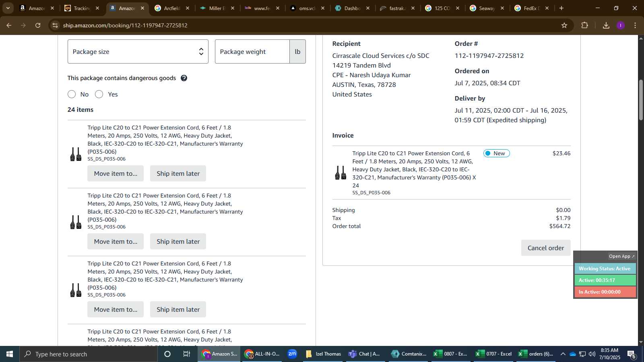Viewport: 644px width, 362px height.
Task: Open the Chrome profile avatar
Action: click(x=621, y=25)
